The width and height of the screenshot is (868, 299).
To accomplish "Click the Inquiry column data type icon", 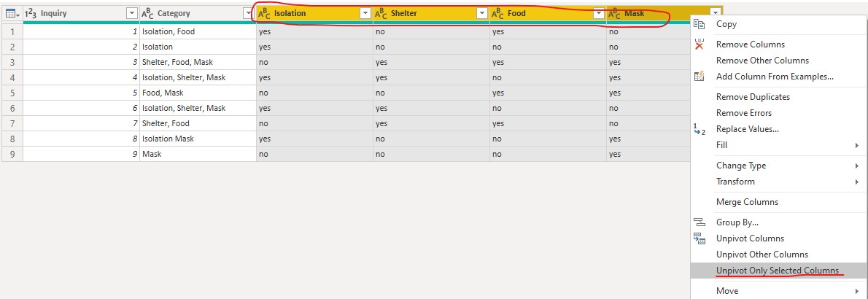I will 31,14.
